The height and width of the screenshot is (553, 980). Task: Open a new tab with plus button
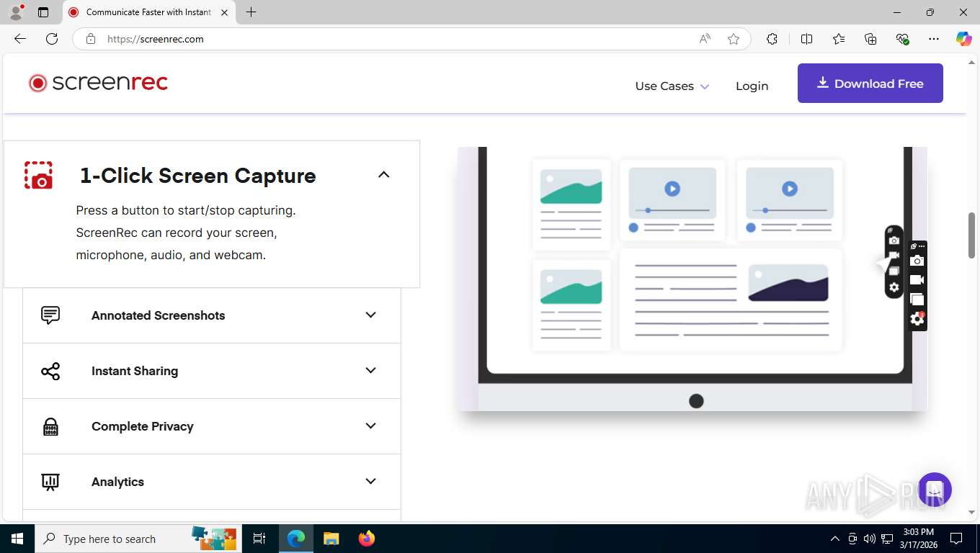[251, 12]
